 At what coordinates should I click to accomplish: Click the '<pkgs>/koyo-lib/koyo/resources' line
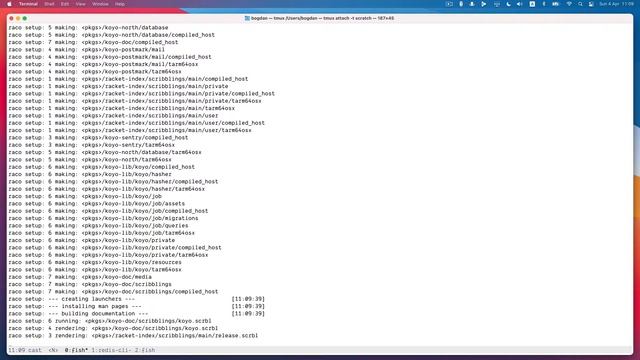point(95,262)
